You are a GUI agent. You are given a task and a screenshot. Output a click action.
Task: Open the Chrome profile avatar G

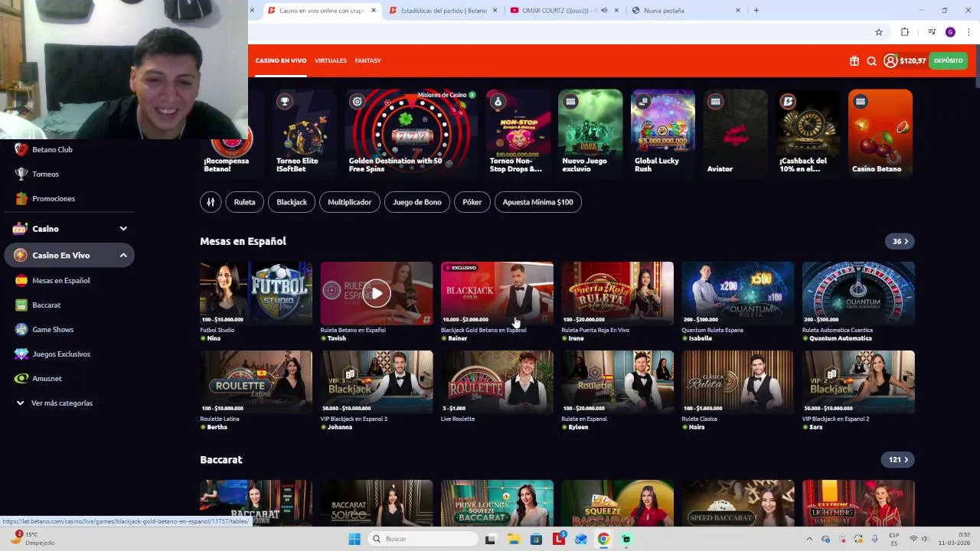point(950,32)
